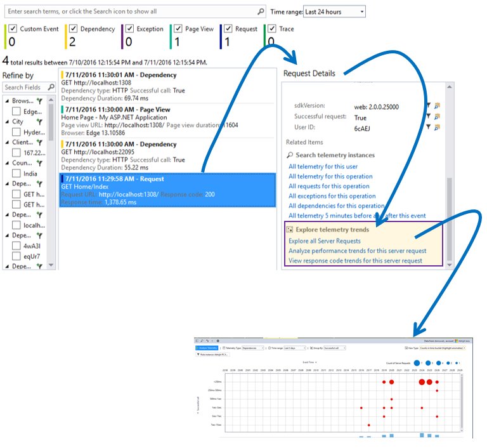Viewport: 487px width, 448px height.
Task: Open All telemetry for this operation
Action: click(330, 176)
